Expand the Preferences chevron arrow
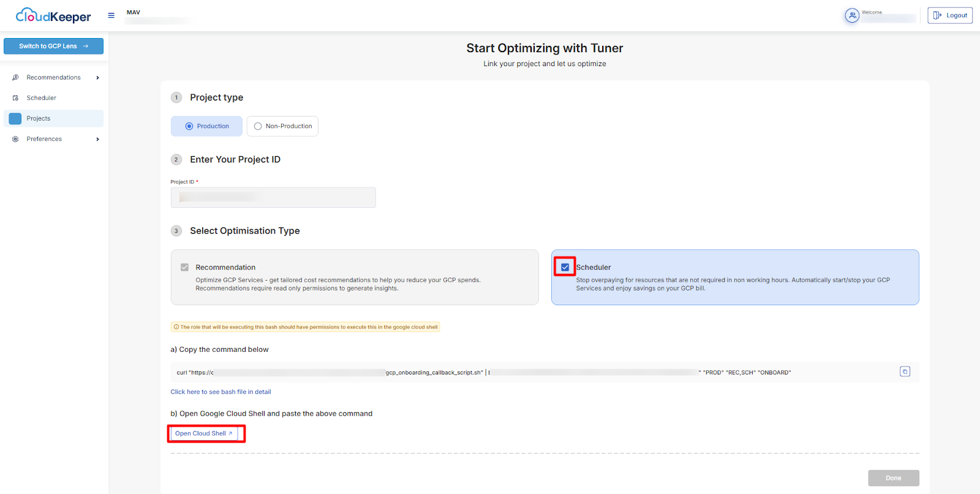980x494 pixels. pyautogui.click(x=97, y=139)
